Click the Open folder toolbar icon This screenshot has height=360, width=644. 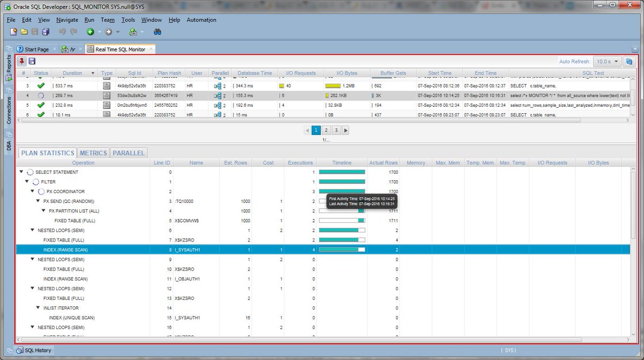24,32
